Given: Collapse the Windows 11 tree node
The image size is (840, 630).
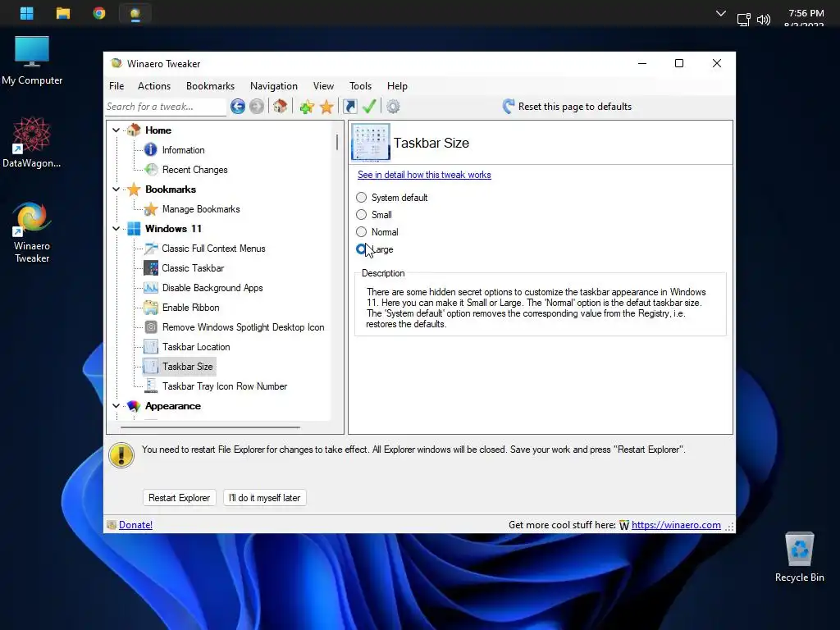Looking at the screenshot, I should [x=116, y=229].
